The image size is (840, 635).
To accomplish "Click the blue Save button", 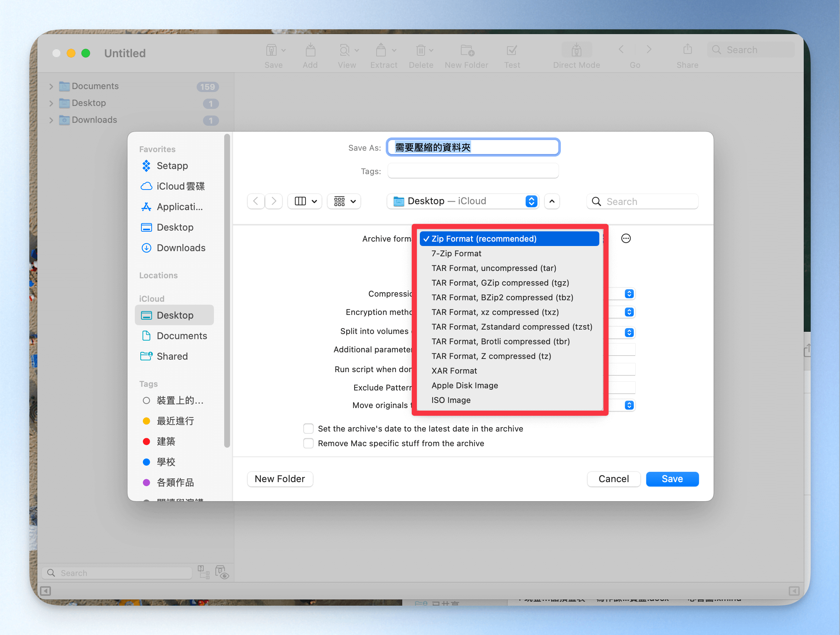I will 672,479.
